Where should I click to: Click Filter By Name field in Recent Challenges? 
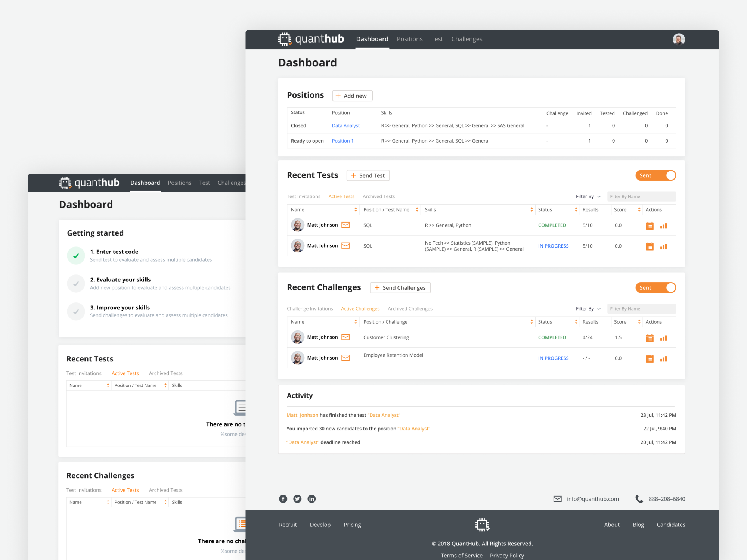click(x=641, y=309)
